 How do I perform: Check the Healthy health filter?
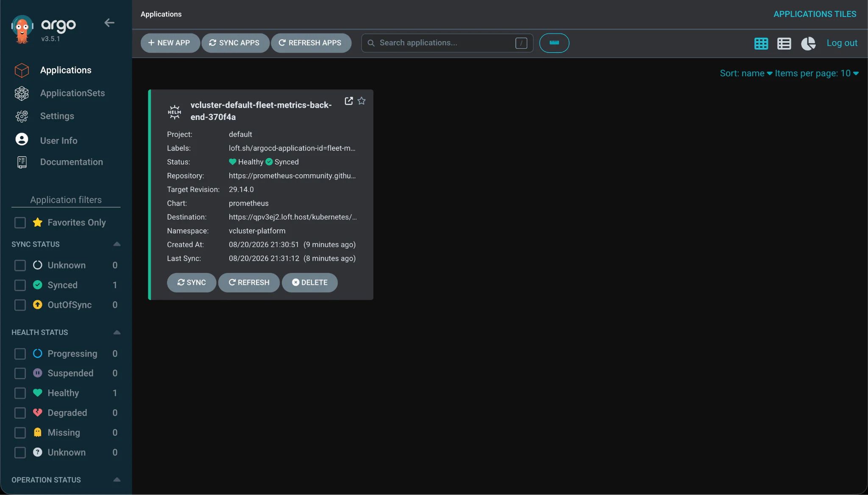coord(20,393)
